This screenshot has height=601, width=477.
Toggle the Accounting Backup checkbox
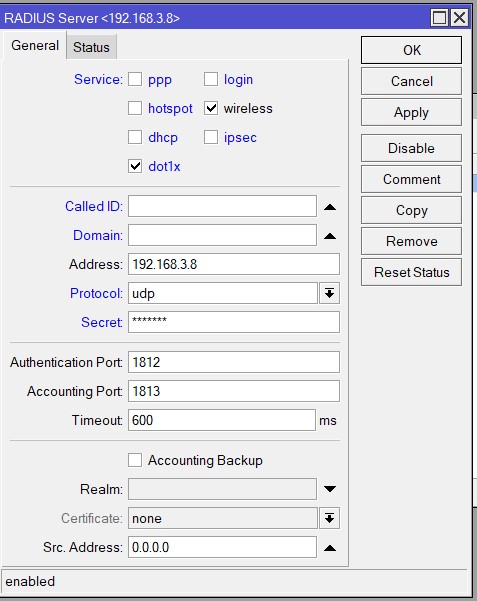[x=135, y=460]
